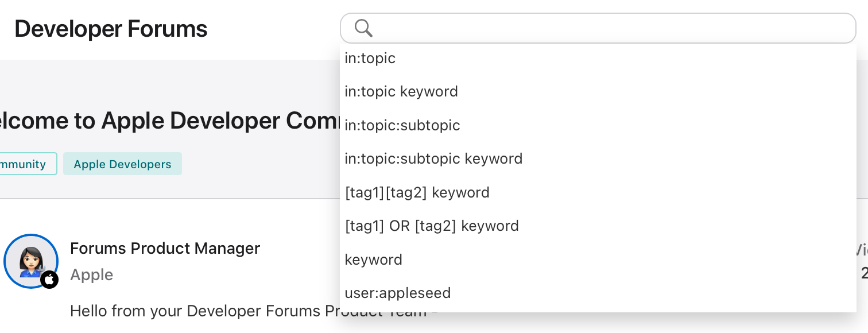
Task: Pick the "in:topic:subtopic" suggestion
Action: tap(598, 125)
